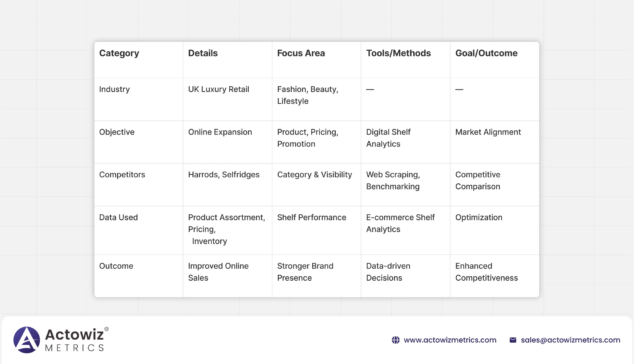Select the Goal/Outcome column header
This screenshot has width=634, height=364.
486,53
